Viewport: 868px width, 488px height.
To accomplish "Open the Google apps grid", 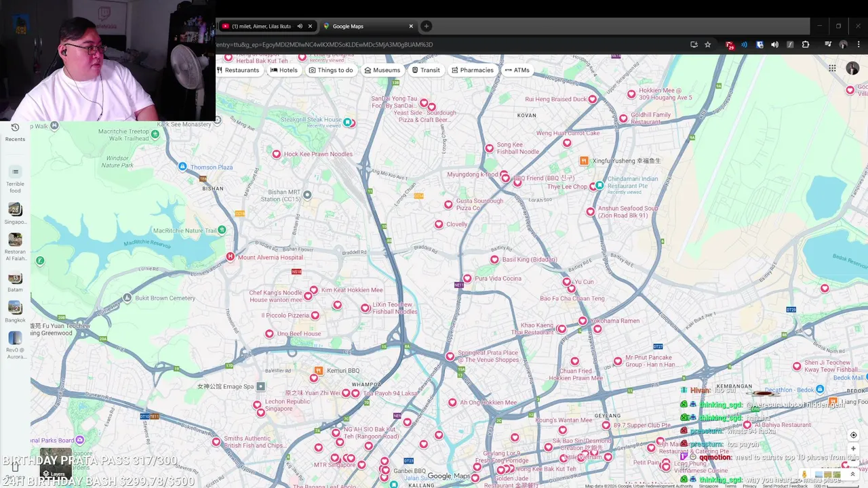I will pos(832,68).
